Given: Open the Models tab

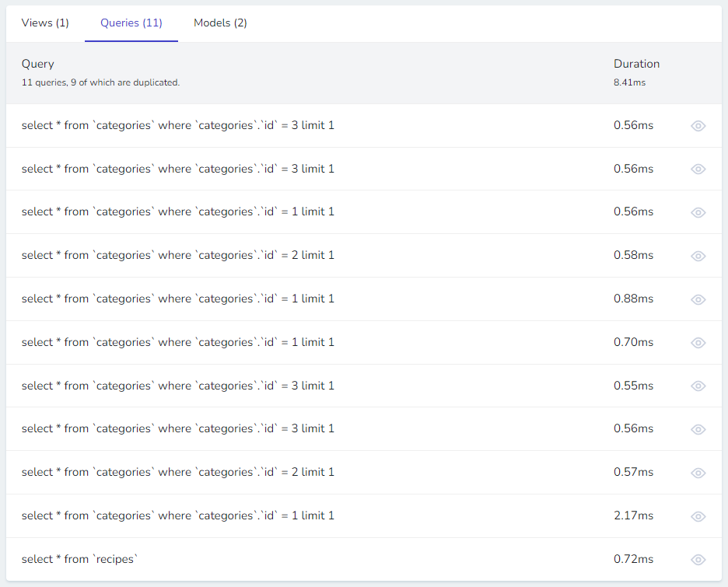Looking at the screenshot, I should [220, 23].
